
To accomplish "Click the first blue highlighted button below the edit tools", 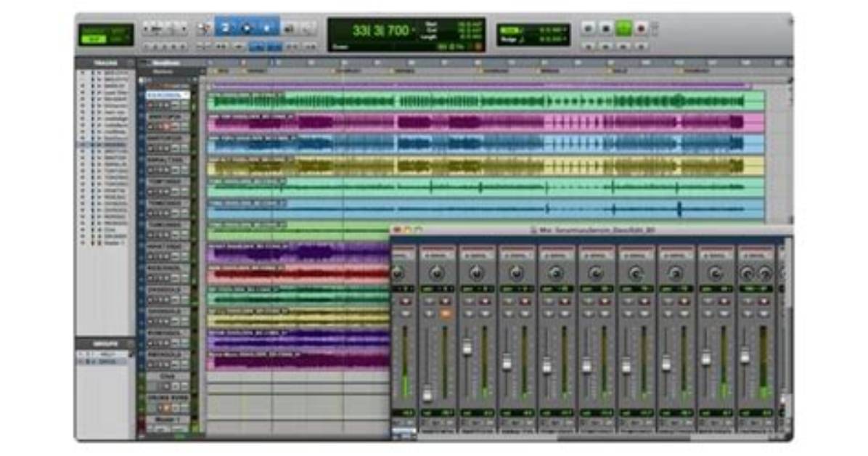I will (x=257, y=46).
